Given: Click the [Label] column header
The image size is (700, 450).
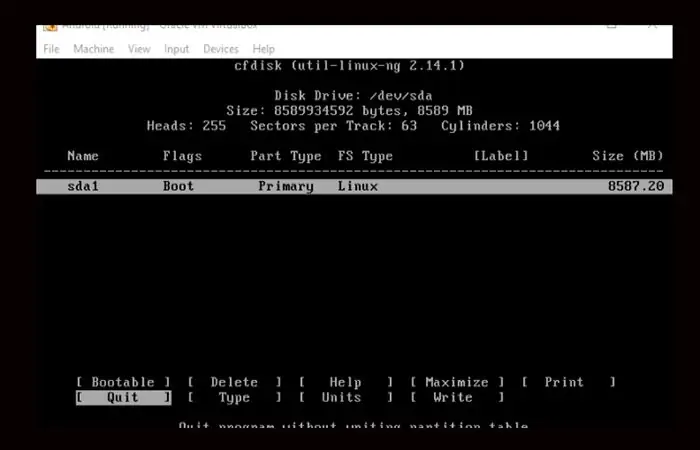Looking at the screenshot, I should click(501, 156).
